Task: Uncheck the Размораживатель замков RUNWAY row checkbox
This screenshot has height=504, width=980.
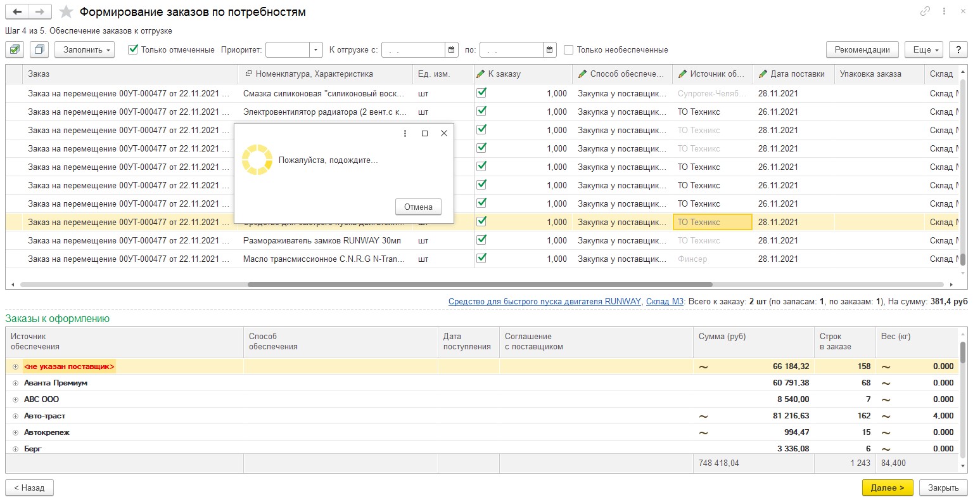Action: click(x=481, y=240)
